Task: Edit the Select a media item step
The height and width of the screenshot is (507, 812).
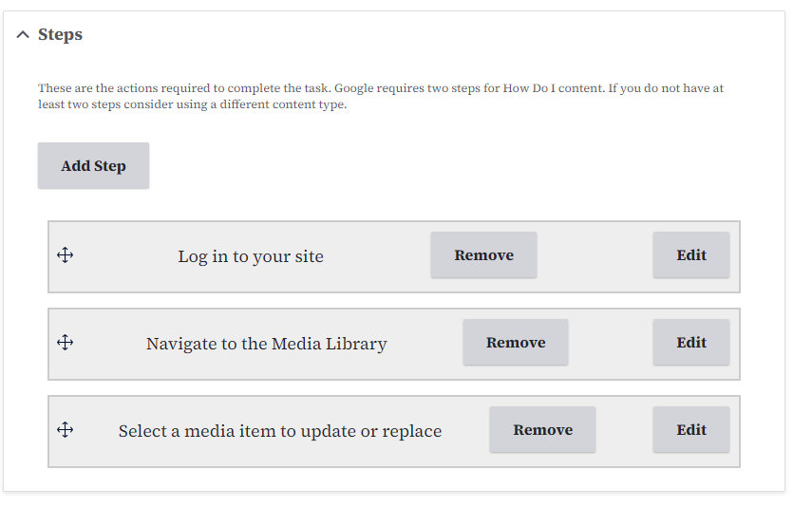Action: pyautogui.click(x=690, y=430)
